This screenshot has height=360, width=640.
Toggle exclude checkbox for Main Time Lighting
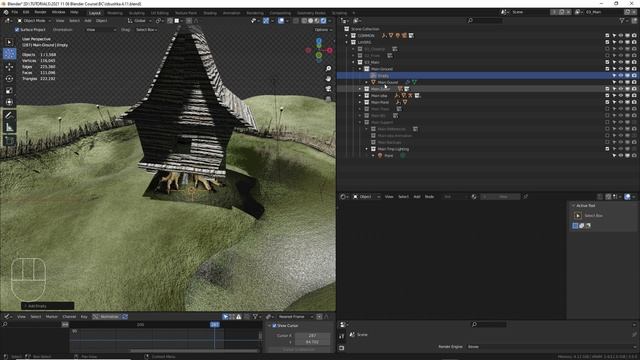(607, 149)
